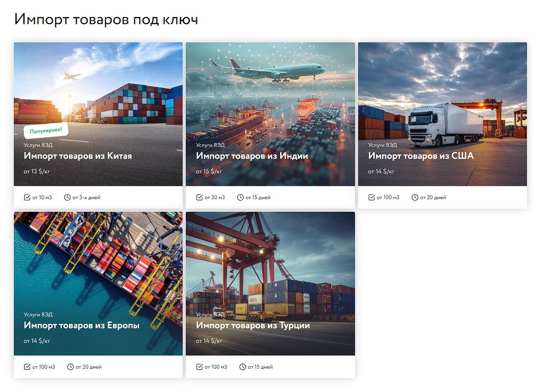542x392 pixels.
Task: Click the "Популярное!" badge on China card
Action: coord(46,130)
